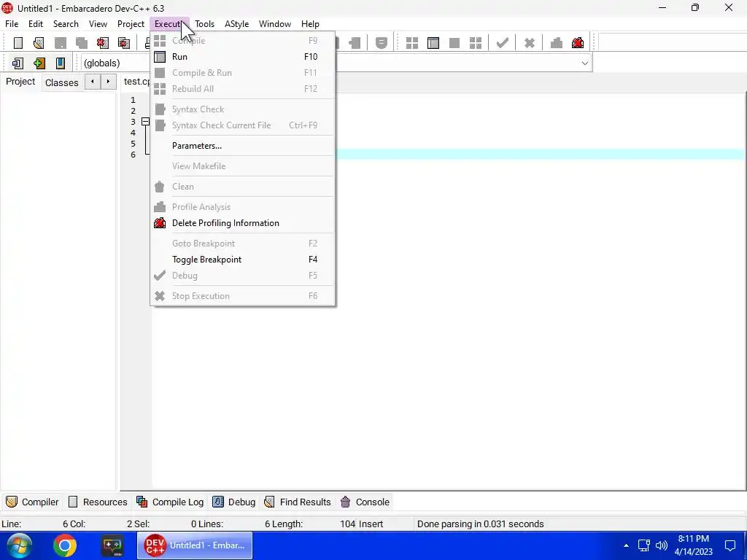Open the Debug bottom tab
The width and height of the screenshot is (747, 560).
pyautogui.click(x=234, y=502)
